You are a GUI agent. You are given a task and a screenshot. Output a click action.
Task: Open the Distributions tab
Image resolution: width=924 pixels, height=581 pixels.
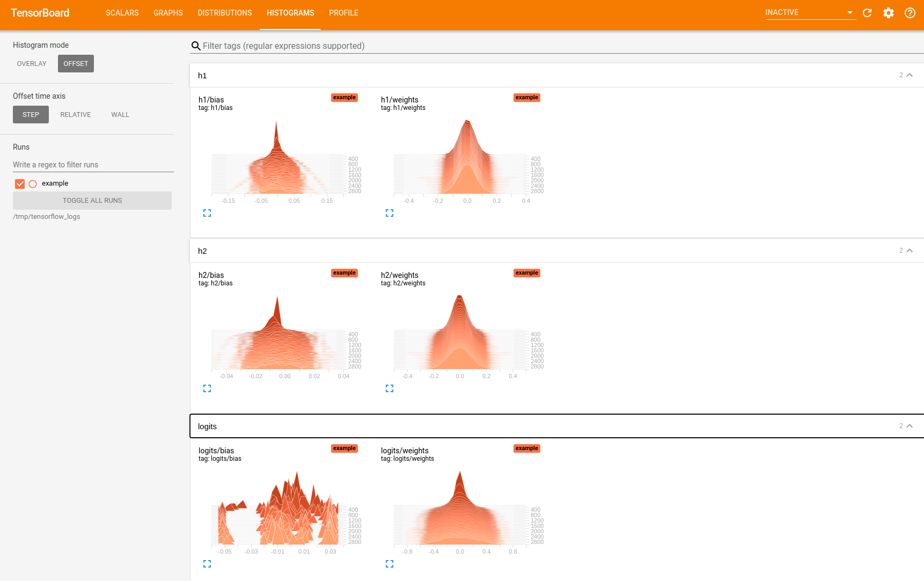[x=224, y=13]
